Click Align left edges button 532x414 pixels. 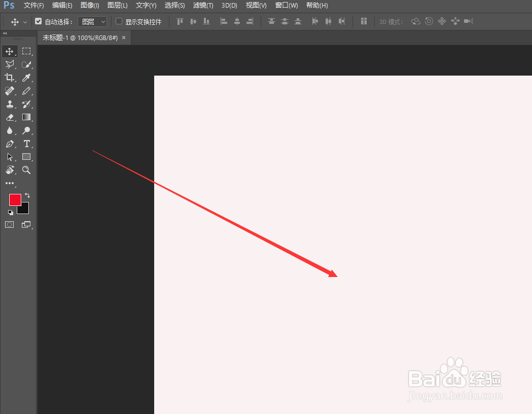224,21
